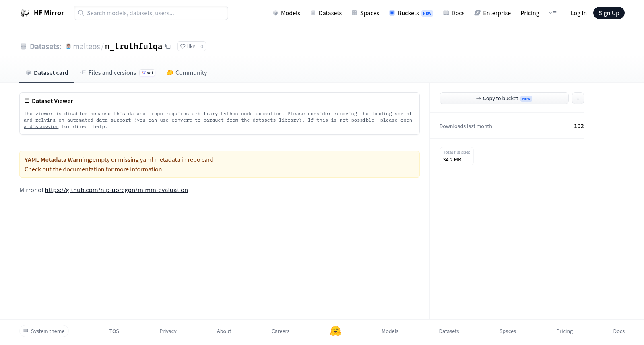Click the HF Mirror logo icon
Viewport: 644px width, 345px height.
25,13
